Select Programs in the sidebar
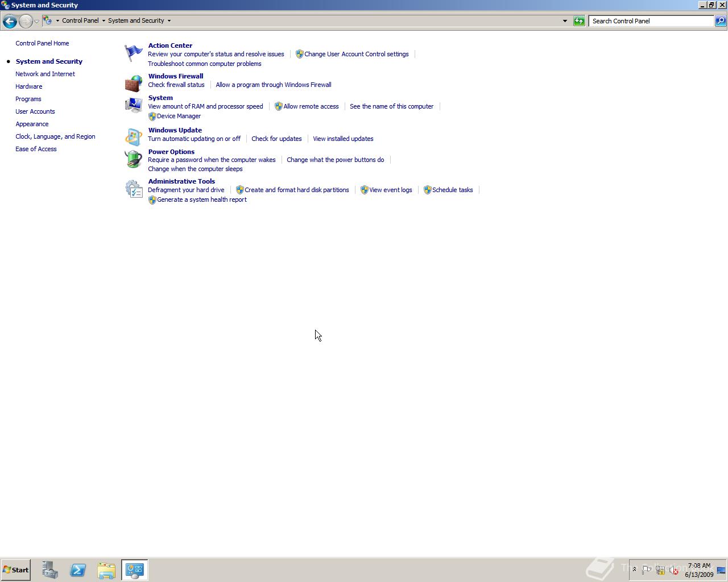Screen dimensions: 728x582 (x=28, y=99)
